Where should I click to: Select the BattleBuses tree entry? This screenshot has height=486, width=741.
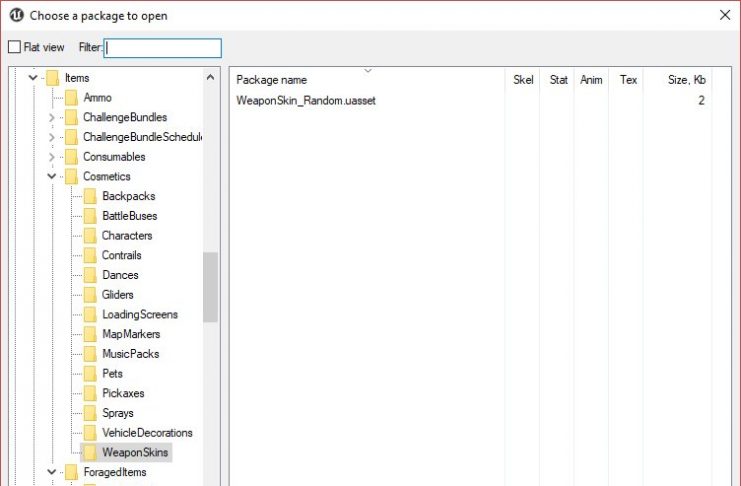tap(129, 216)
